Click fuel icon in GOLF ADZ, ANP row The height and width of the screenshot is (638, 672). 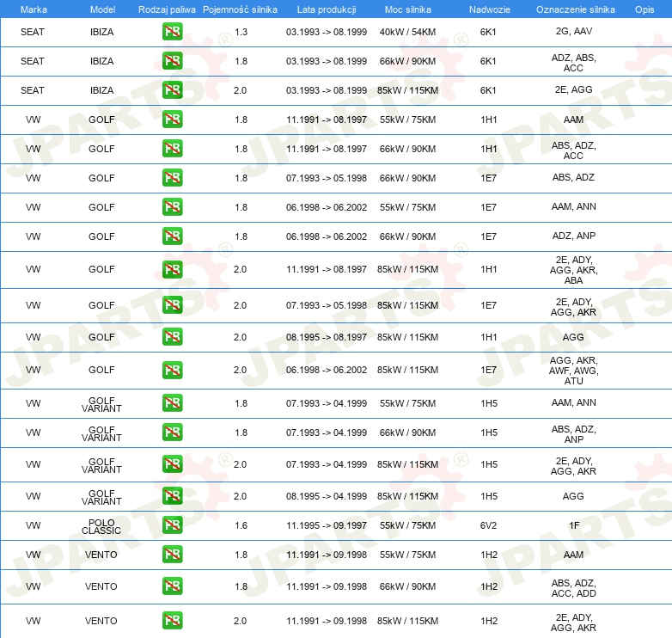(172, 236)
